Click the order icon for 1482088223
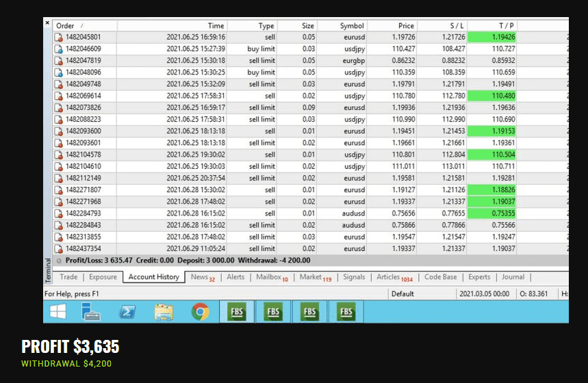Viewport: 588px width, 383px height. point(58,120)
